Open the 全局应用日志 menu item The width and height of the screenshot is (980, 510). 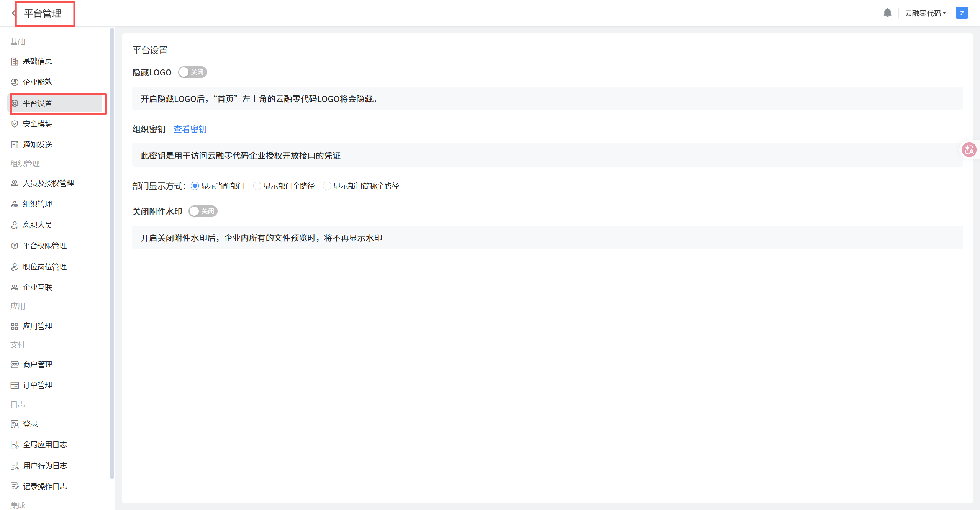45,444
